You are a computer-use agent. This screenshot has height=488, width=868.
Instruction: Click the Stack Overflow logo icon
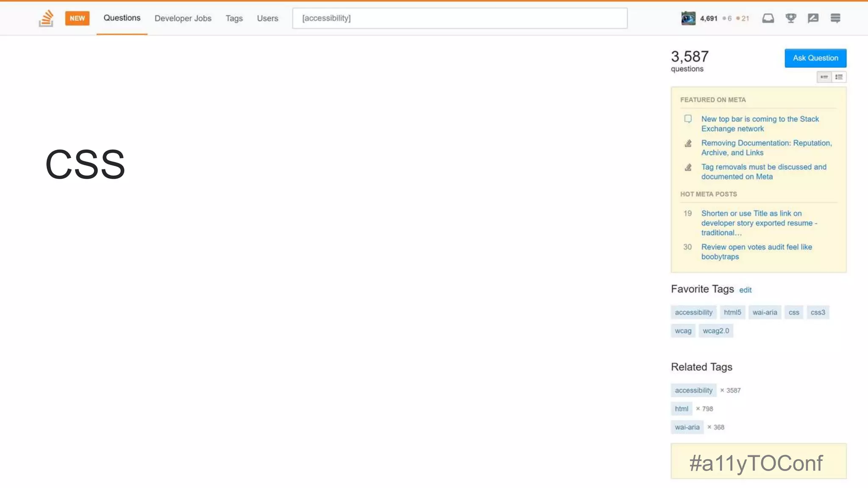point(46,18)
